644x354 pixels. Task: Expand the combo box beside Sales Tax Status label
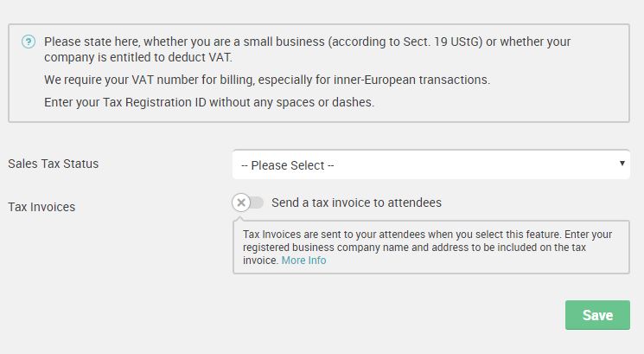click(x=430, y=164)
